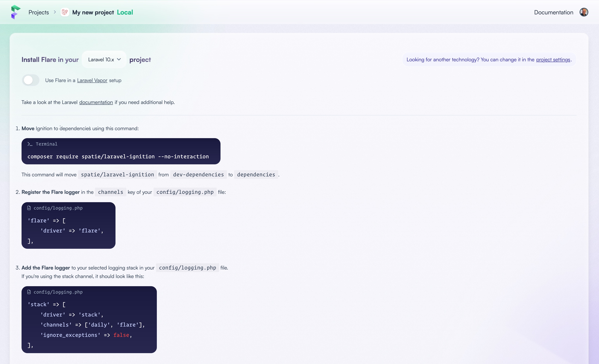The height and width of the screenshot is (364, 599).
Task: Click the 'flare' => [ code line
Action: point(46,220)
